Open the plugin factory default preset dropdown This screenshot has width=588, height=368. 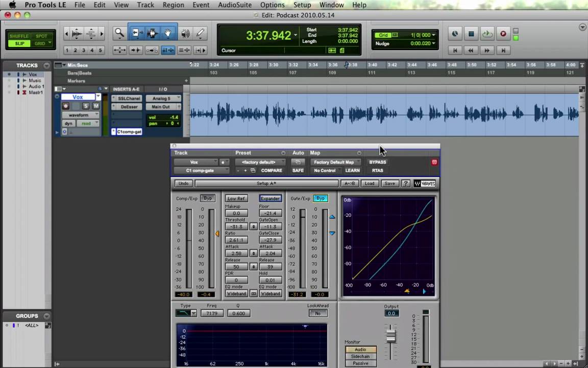point(260,162)
